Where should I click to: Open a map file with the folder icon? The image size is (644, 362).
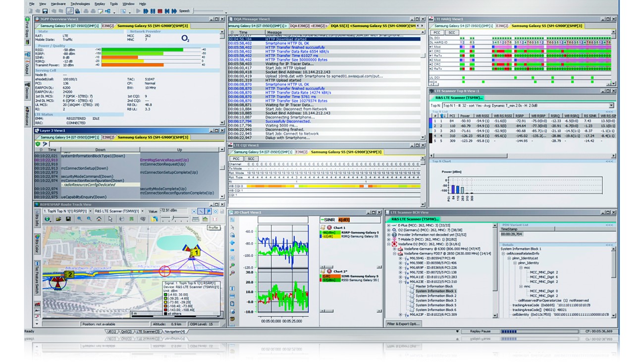[x=58, y=219]
